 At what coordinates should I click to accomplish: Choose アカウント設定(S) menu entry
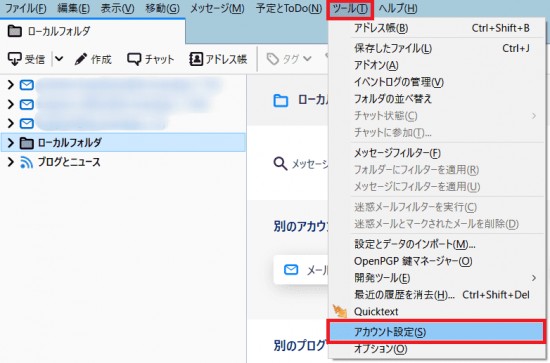pos(437,331)
